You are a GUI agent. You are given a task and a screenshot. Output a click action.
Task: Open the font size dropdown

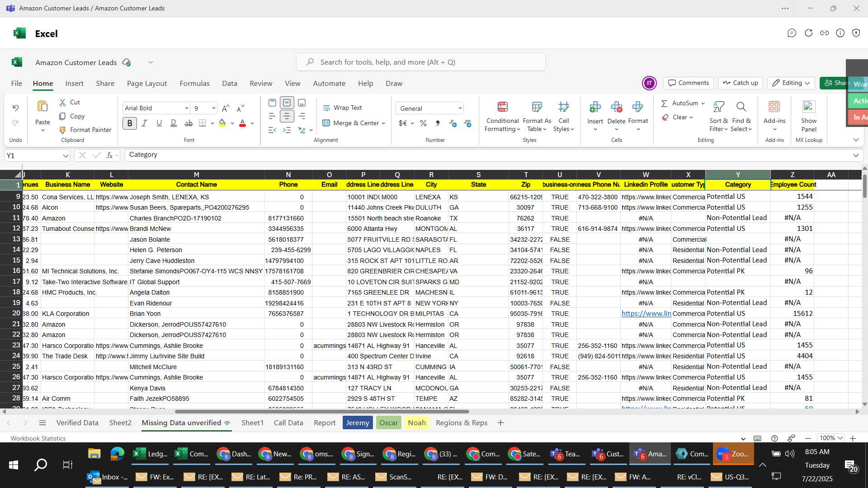coord(213,108)
